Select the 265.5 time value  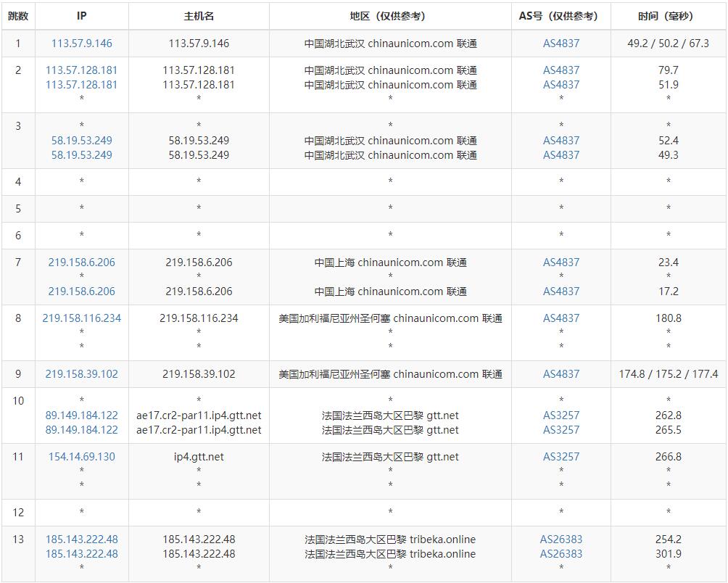tap(668, 430)
